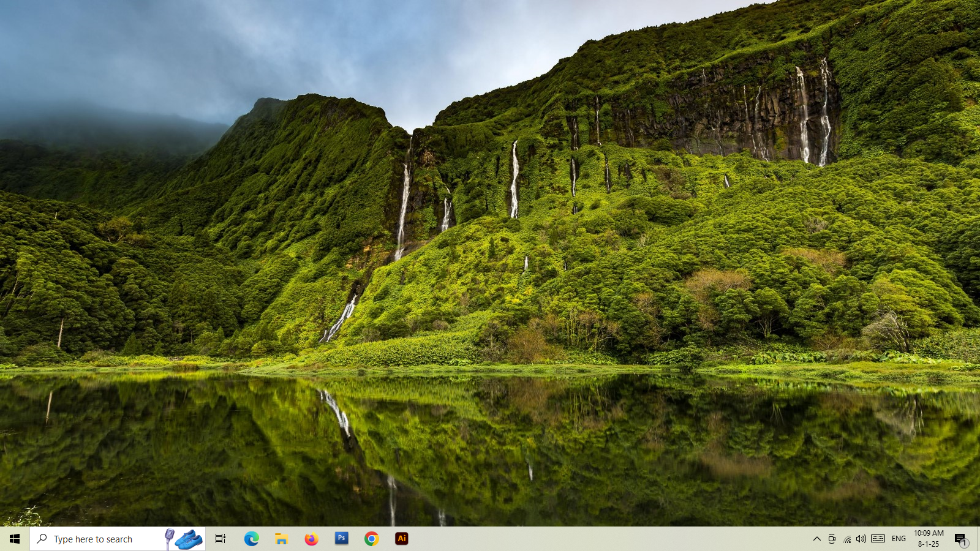Open search highlights microphone and shoes icon
Image resolution: width=980 pixels, height=551 pixels.
coord(184,539)
